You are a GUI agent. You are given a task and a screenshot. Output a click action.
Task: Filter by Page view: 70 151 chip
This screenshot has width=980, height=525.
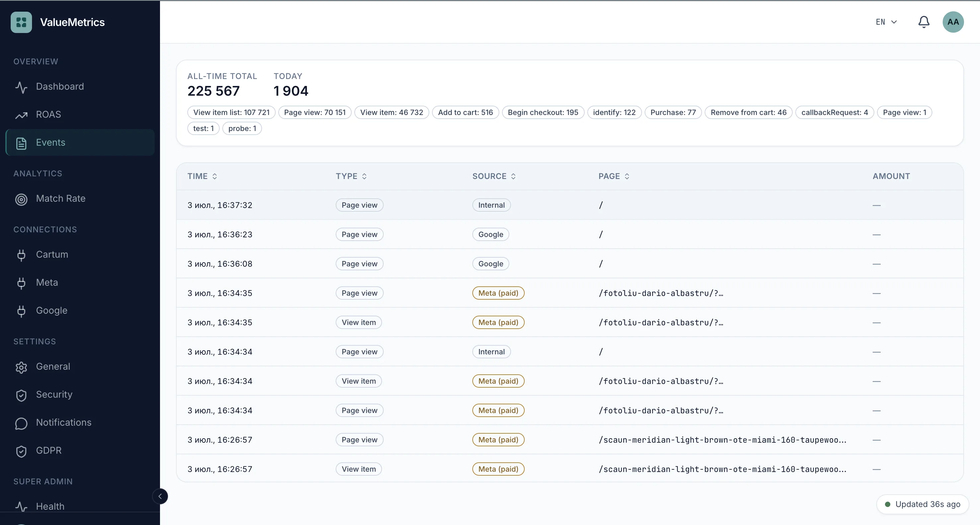(x=315, y=113)
